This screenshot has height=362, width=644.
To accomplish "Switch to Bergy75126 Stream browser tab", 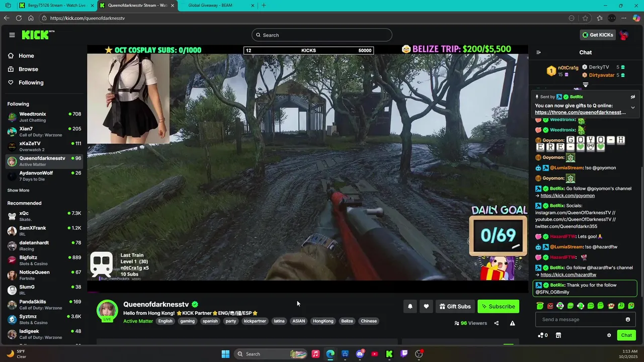I will (56, 6).
